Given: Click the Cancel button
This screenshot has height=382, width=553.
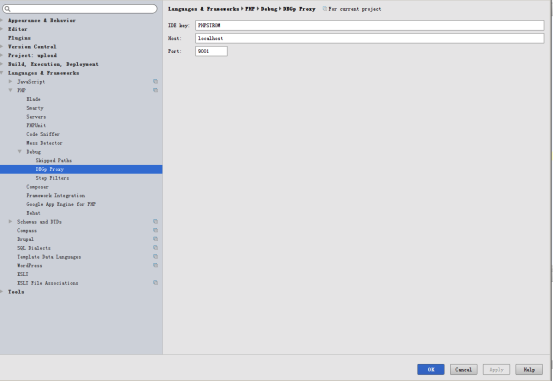Looking at the screenshot, I should click(x=463, y=370).
